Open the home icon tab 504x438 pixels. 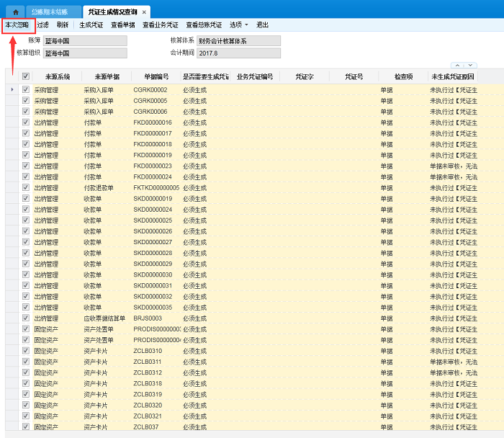click(15, 12)
